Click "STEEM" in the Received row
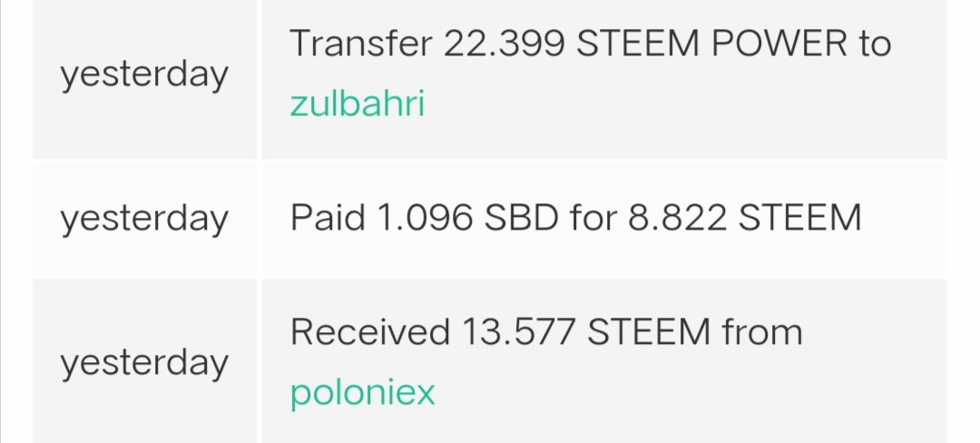The height and width of the screenshot is (443, 980). click(x=649, y=332)
